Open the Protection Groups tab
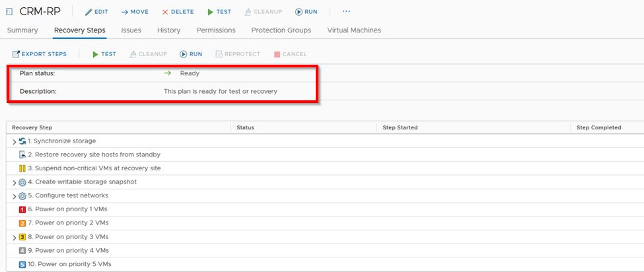 coord(283,30)
